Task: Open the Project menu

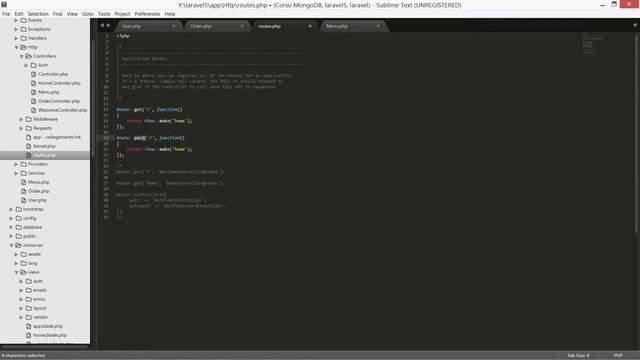Action: [122, 14]
